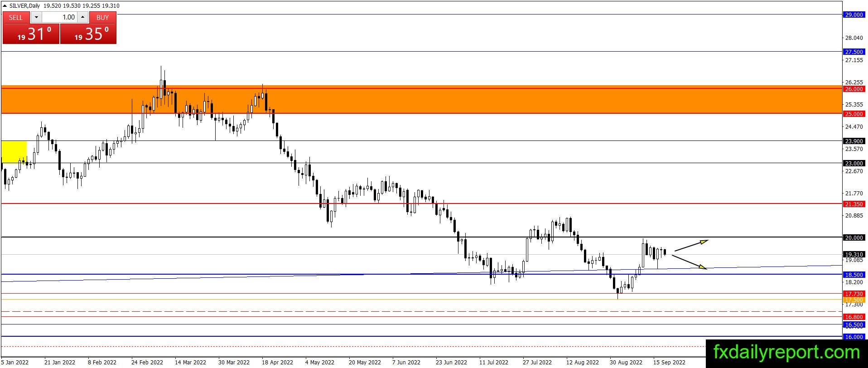Select the downward yellow arrow drawing
868x368 pixels.
(x=689, y=262)
